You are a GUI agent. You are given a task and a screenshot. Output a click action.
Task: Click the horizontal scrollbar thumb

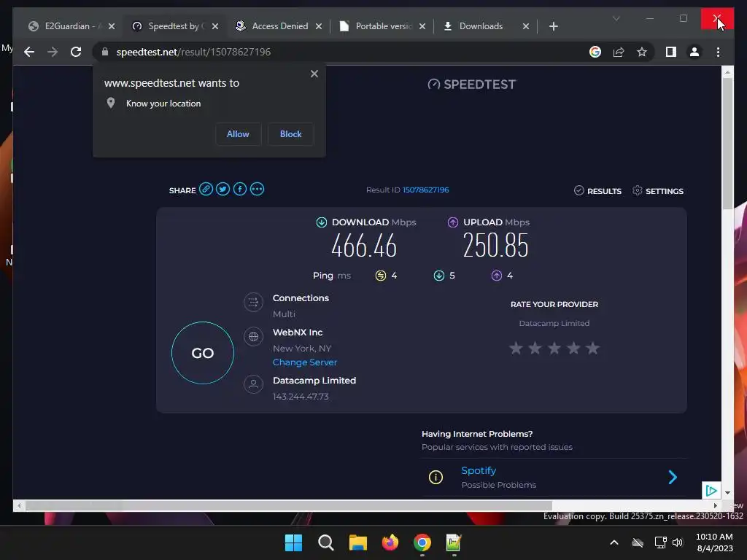click(x=289, y=505)
